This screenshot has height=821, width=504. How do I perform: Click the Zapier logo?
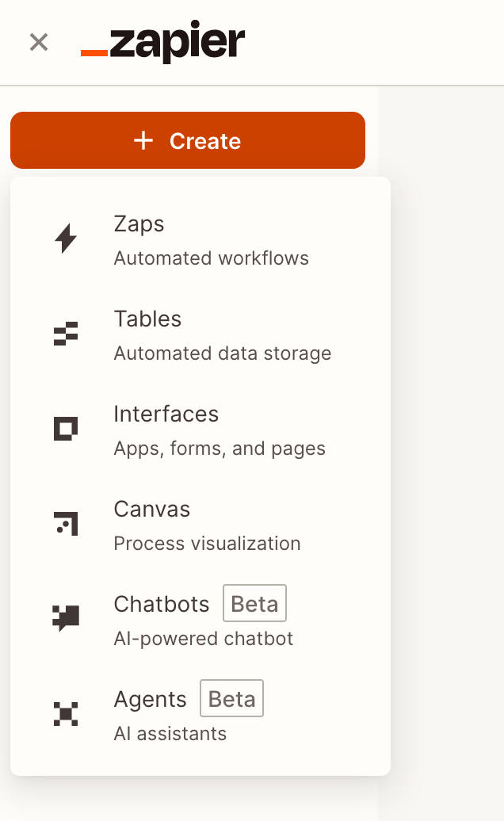(x=163, y=43)
